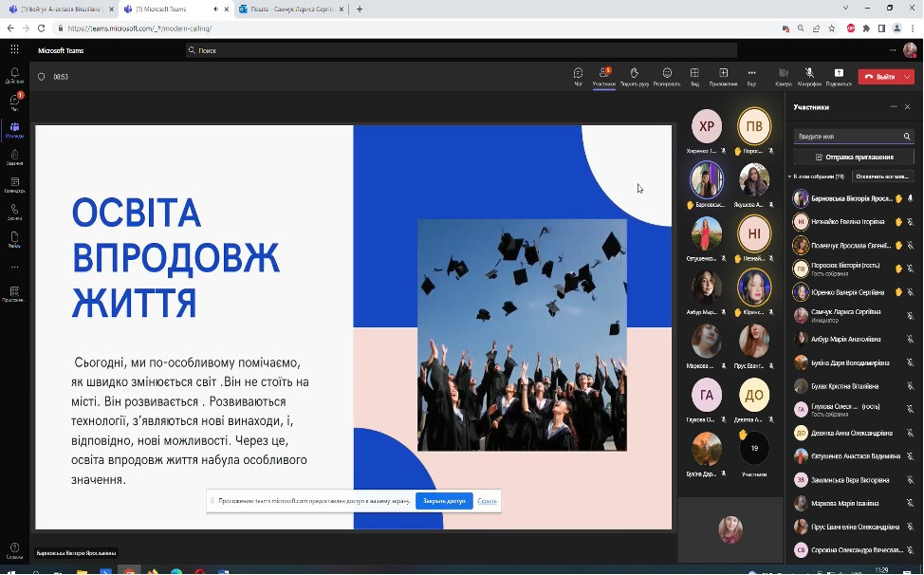Screen dimensions: 924x575
Task: Click the ПВ avatar video tile
Action: click(x=754, y=126)
